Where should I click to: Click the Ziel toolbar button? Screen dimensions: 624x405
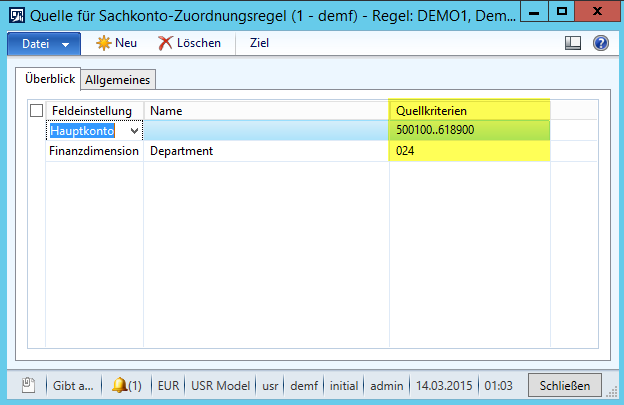(x=259, y=44)
